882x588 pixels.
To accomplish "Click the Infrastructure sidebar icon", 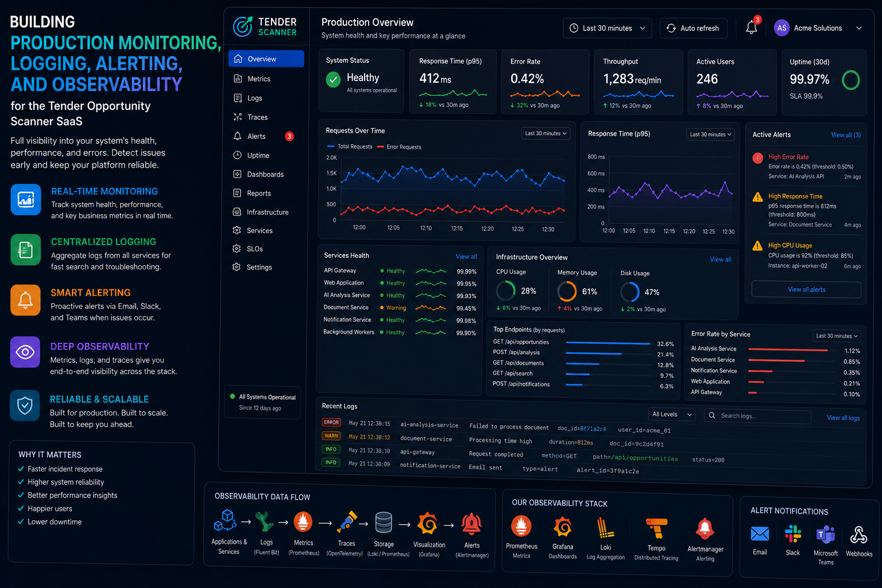I will [x=237, y=212].
